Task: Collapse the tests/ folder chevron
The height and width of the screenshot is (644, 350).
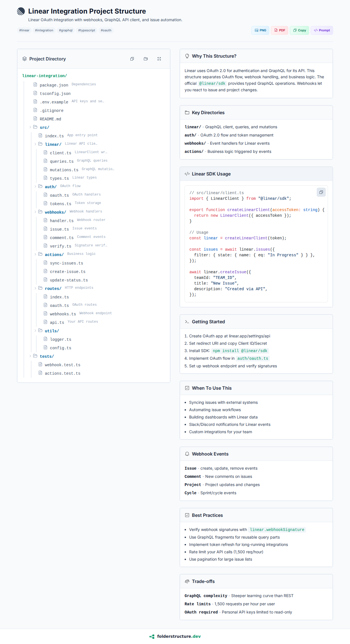Action: pos(30,356)
